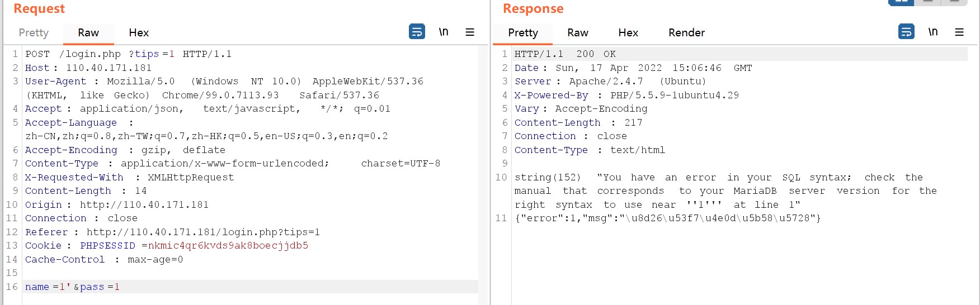
Task: Click the Host header name
Action: [x=37, y=68]
